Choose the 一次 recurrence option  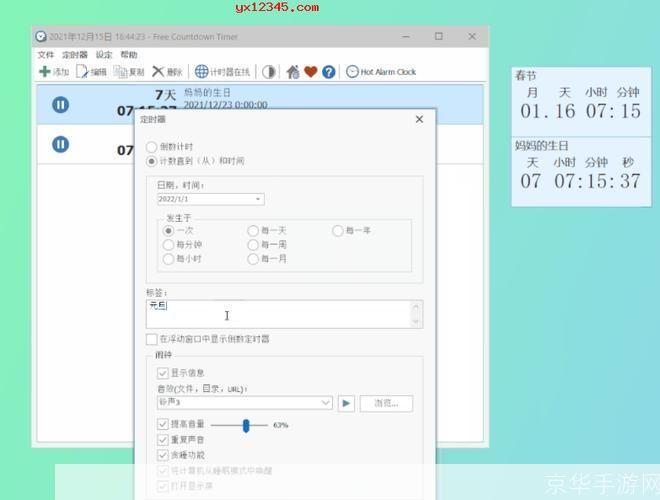[x=168, y=231]
